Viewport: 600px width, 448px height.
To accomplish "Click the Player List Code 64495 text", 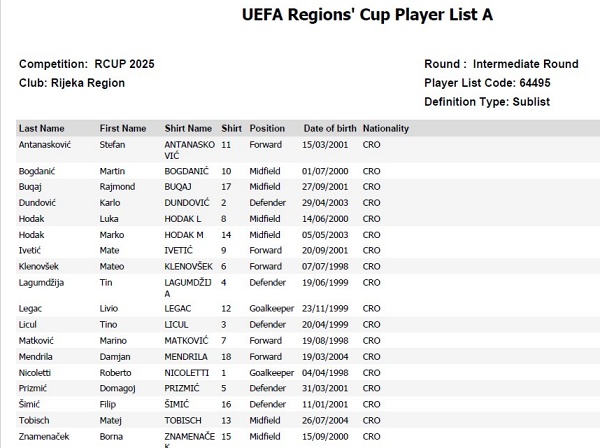I will click(x=487, y=83).
